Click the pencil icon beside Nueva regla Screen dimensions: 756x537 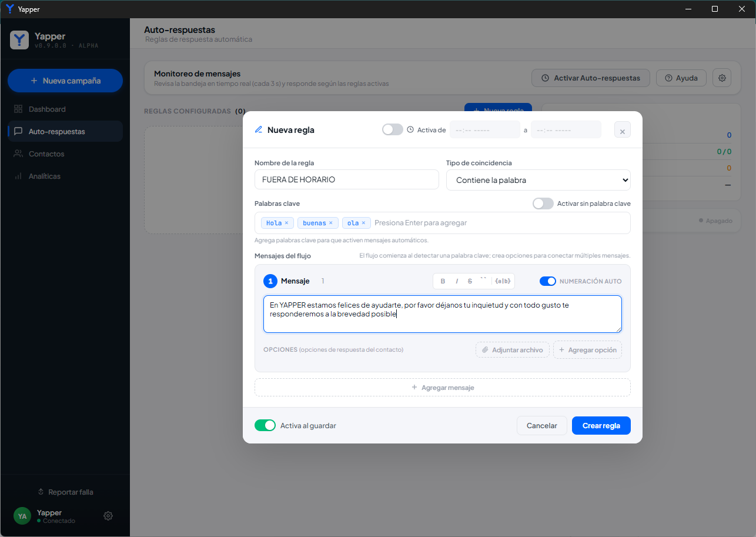(x=259, y=130)
